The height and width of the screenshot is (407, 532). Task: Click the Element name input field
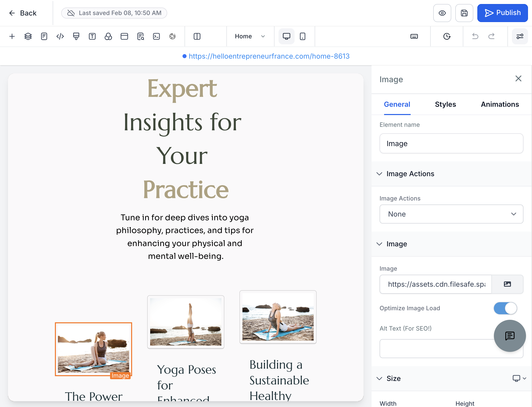click(451, 143)
